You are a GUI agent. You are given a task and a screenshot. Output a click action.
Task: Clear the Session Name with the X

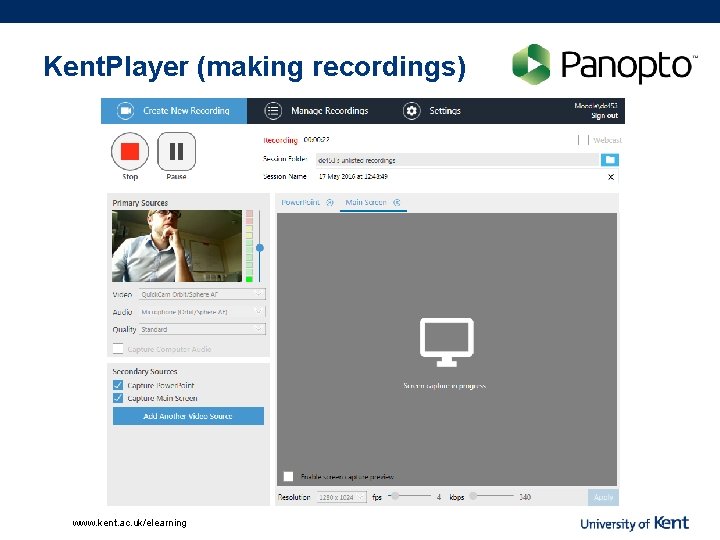611,177
